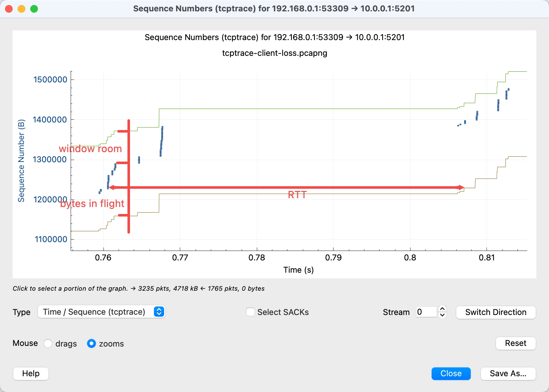Click the Stream number input field
Image resolution: width=549 pixels, height=392 pixels.
426,312
